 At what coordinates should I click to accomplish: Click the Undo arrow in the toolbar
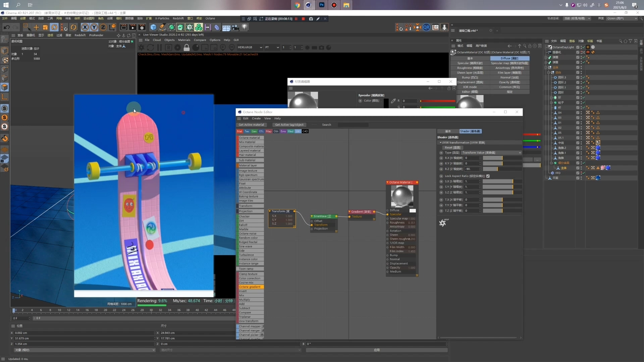[7, 27]
